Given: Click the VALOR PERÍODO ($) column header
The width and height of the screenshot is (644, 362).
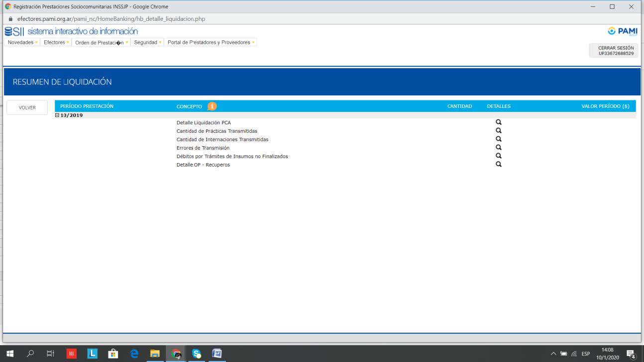Looking at the screenshot, I should pyautogui.click(x=605, y=106).
